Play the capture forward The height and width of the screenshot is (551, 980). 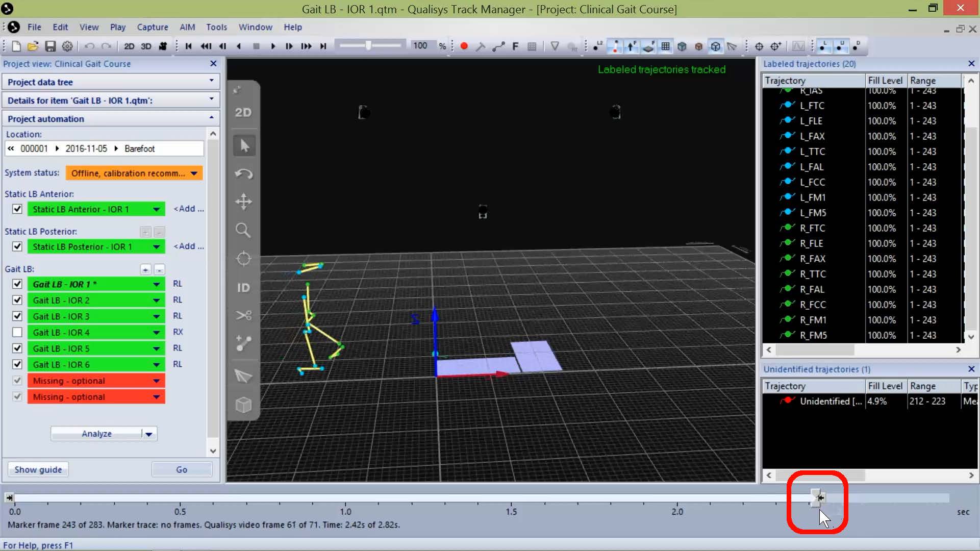(x=273, y=46)
